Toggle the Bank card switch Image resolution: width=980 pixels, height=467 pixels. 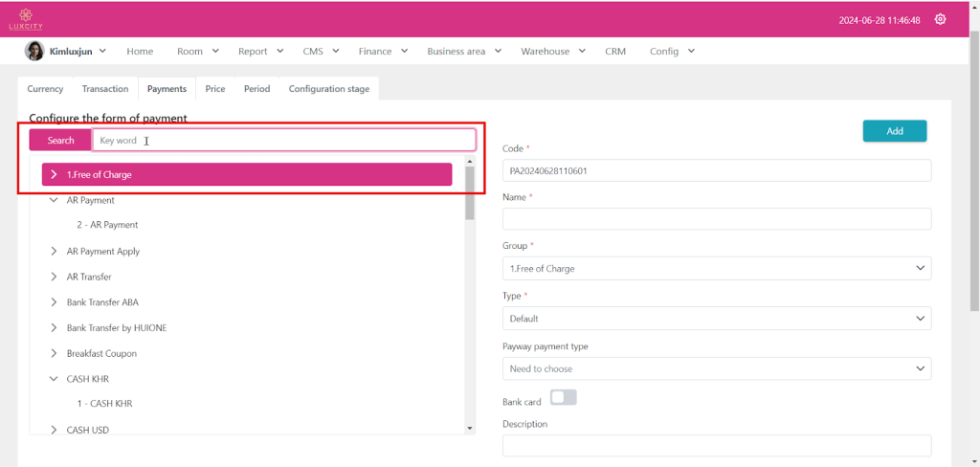pyautogui.click(x=563, y=398)
